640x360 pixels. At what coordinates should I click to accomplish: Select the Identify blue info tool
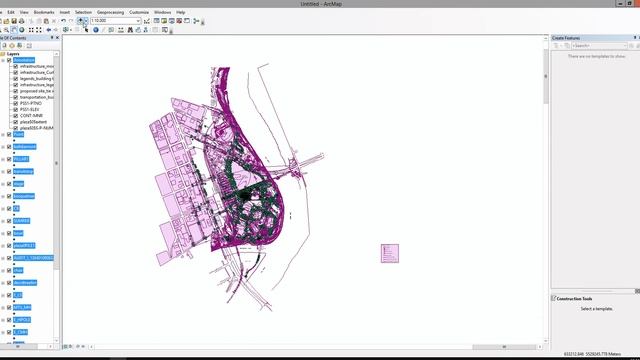96,30
